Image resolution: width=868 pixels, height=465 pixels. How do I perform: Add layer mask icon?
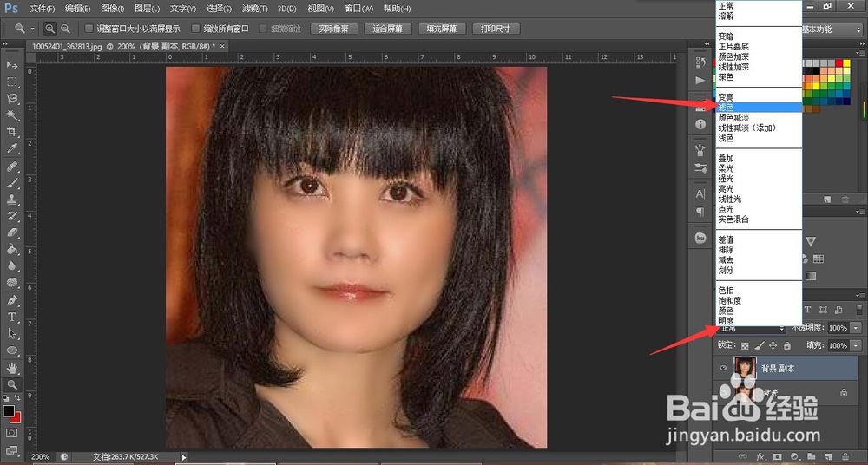click(x=777, y=456)
